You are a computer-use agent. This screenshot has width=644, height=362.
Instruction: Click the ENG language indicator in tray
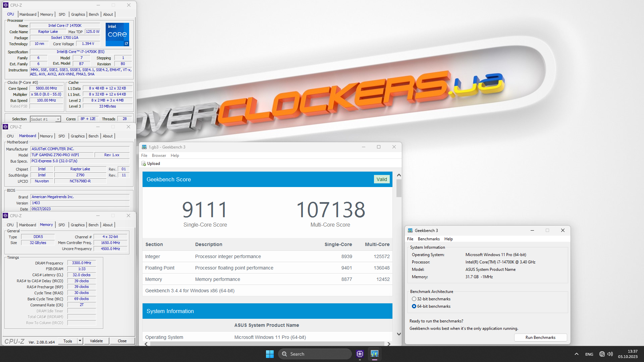589,354
